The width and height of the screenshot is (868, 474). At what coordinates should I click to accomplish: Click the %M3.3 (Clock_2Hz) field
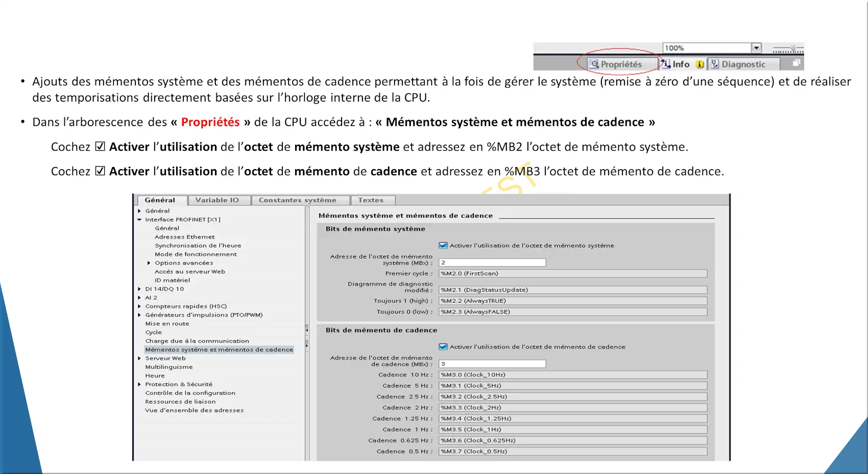(x=573, y=408)
